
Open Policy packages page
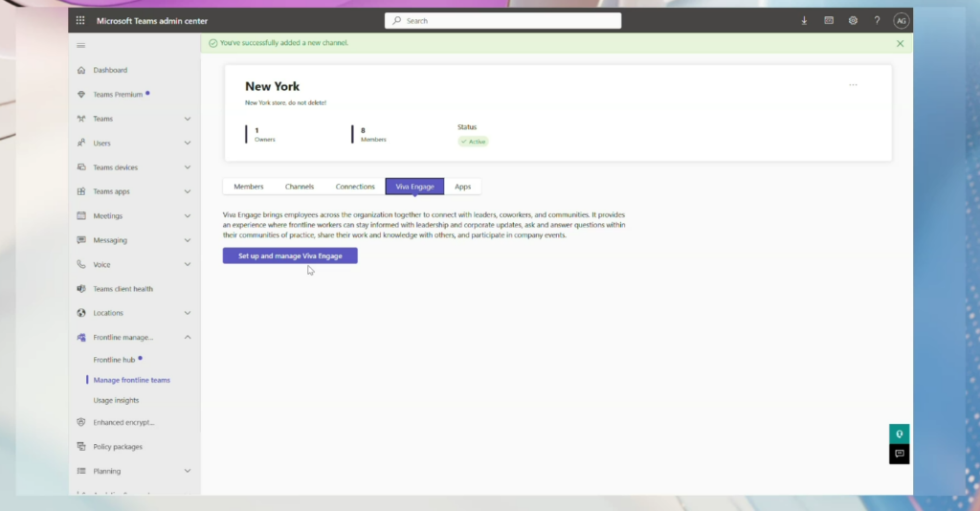[x=118, y=447]
